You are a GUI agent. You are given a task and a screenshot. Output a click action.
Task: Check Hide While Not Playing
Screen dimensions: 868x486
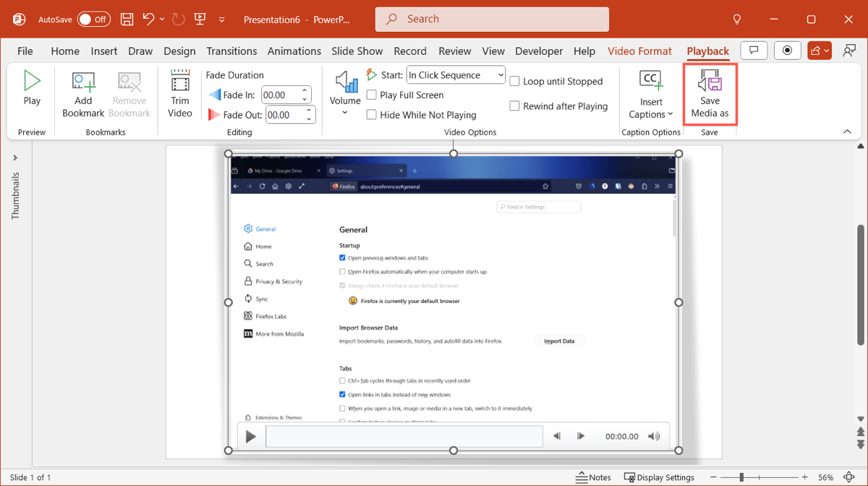[372, 114]
